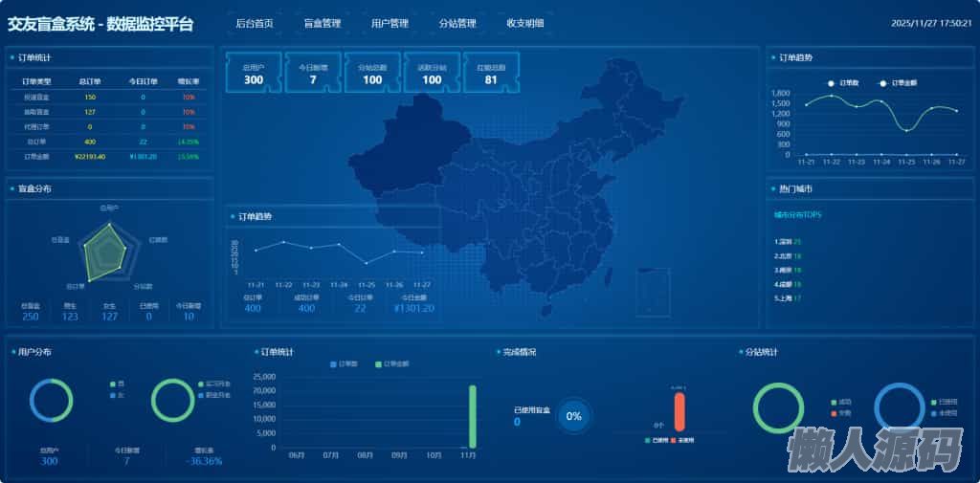
Task: Click ¥1301.20 under the center 订单趋势 chart
Action: [413, 308]
